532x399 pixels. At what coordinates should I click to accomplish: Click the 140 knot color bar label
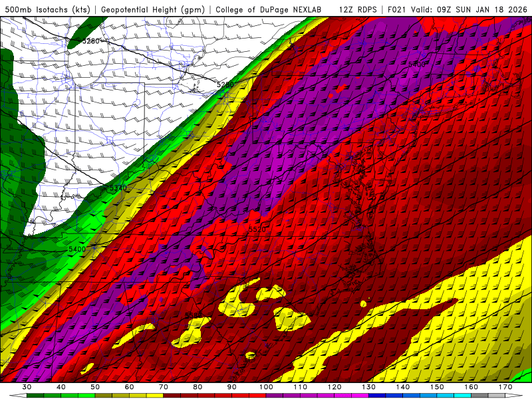[403, 387]
